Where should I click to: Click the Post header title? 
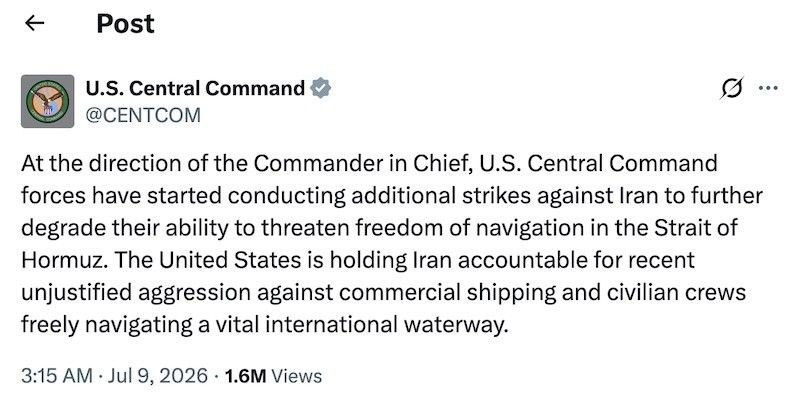(x=126, y=23)
